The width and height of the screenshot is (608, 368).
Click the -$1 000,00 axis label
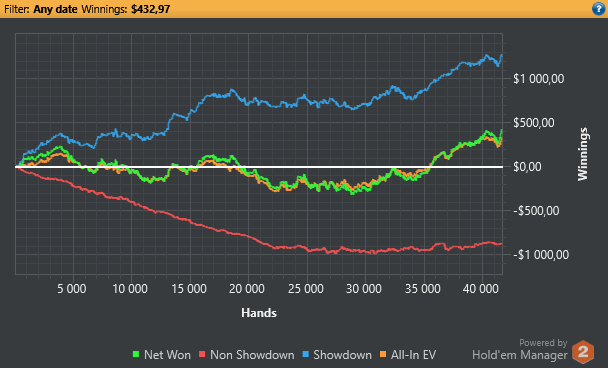click(541, 255)
